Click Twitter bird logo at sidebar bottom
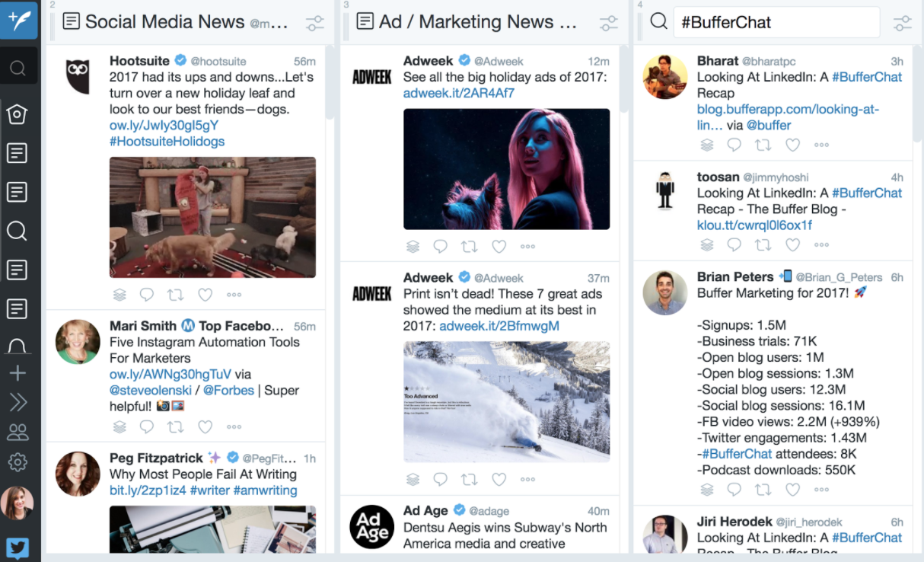924x562 pixels. [x=18, y=548]
